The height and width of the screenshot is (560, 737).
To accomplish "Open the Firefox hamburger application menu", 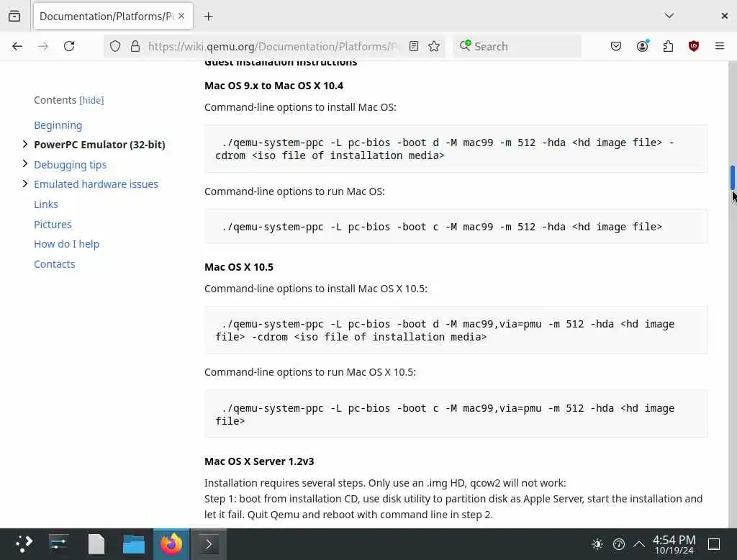I will (x=720, y=46).
